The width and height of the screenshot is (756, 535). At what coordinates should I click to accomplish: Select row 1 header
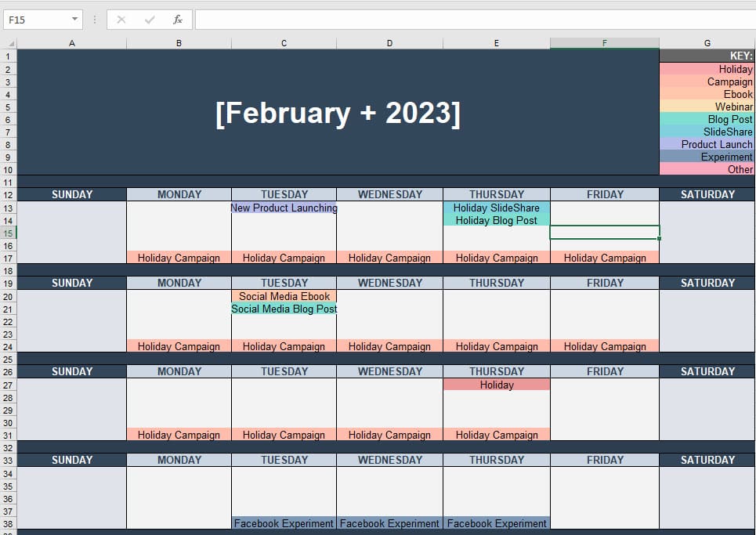[x=8, y=56]
